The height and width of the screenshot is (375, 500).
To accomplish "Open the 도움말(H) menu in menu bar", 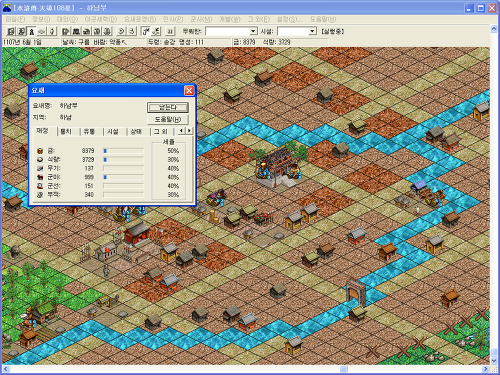I will [323, 19].
